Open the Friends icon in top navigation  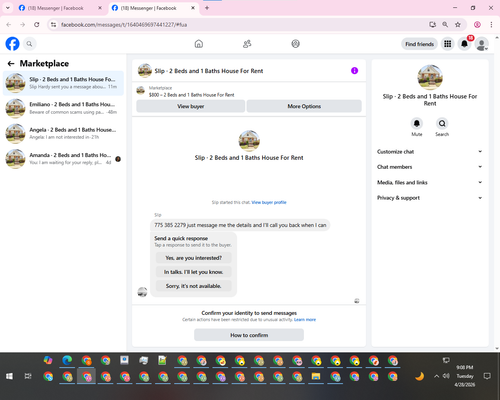tap(247, 44)
